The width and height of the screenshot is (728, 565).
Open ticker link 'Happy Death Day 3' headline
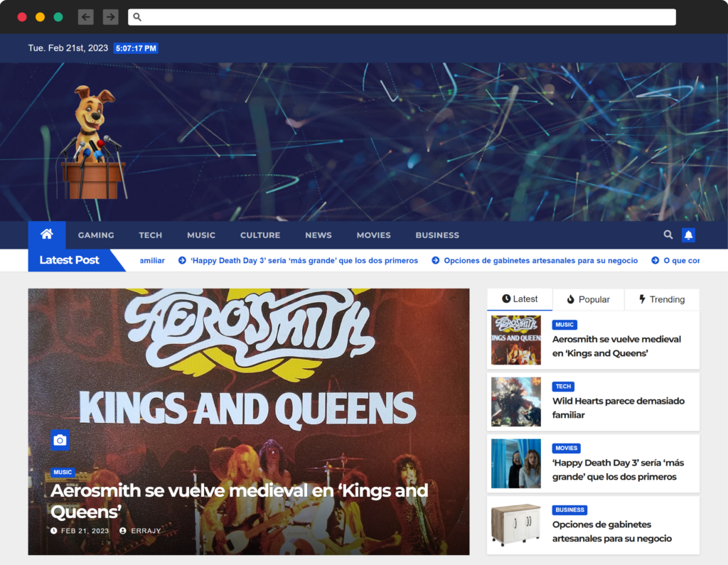pos(304,260)
